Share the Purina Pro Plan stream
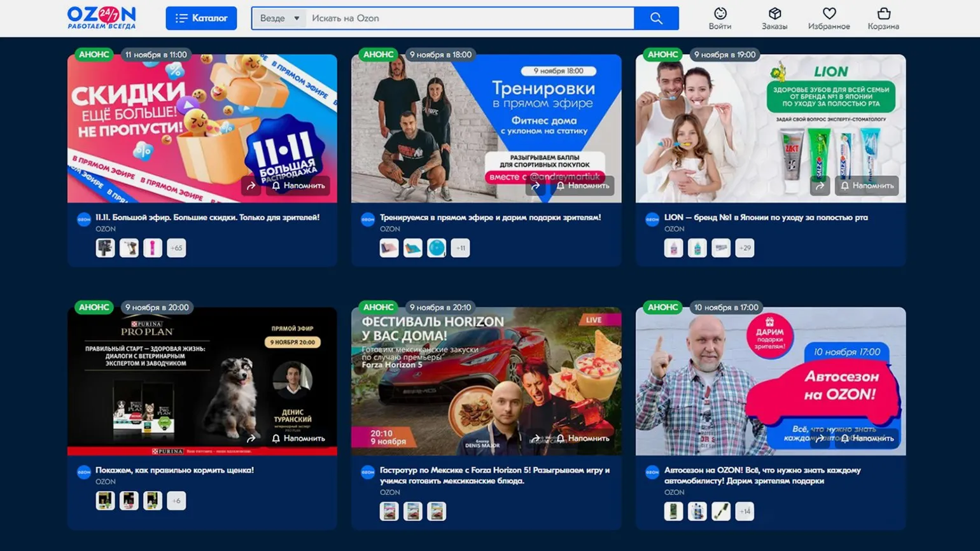980x551 pixels. click(251, 438)
